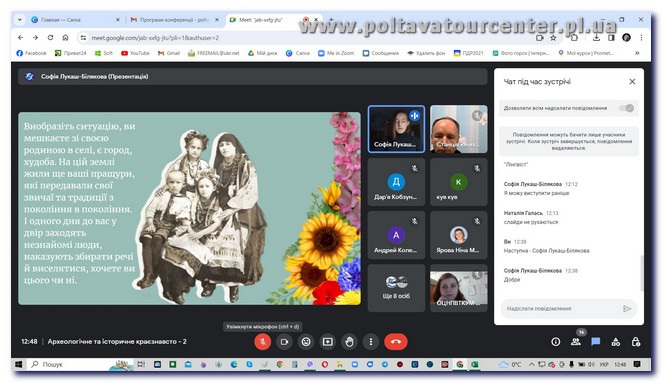The image size is (663, 383).
Task: Open the extensions puzzle icon in Chrome
Action: (574, 38)
